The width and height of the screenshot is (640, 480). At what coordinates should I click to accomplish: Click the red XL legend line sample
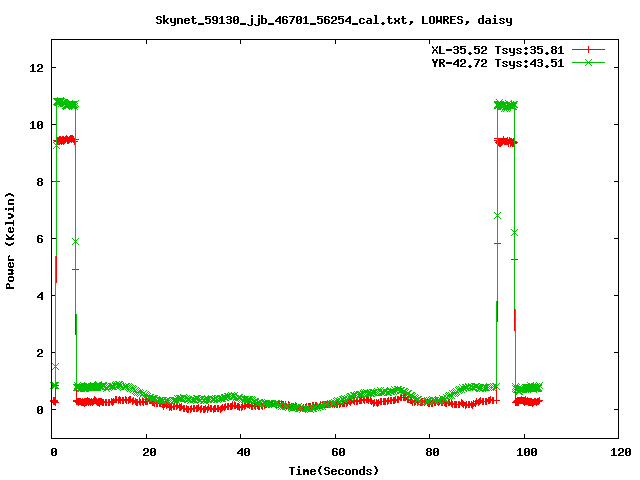(x=588, y=50)
